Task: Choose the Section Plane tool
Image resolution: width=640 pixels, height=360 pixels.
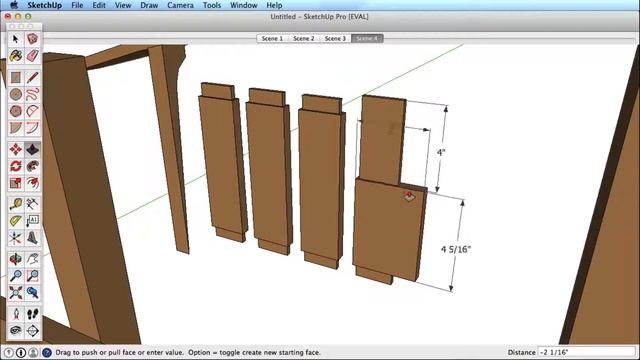Action: click(33, 331)
